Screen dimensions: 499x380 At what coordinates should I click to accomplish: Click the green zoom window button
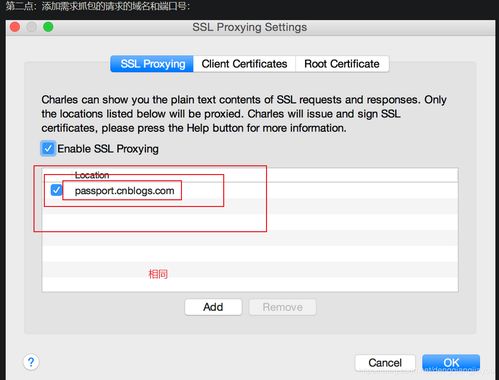[48, 27]
